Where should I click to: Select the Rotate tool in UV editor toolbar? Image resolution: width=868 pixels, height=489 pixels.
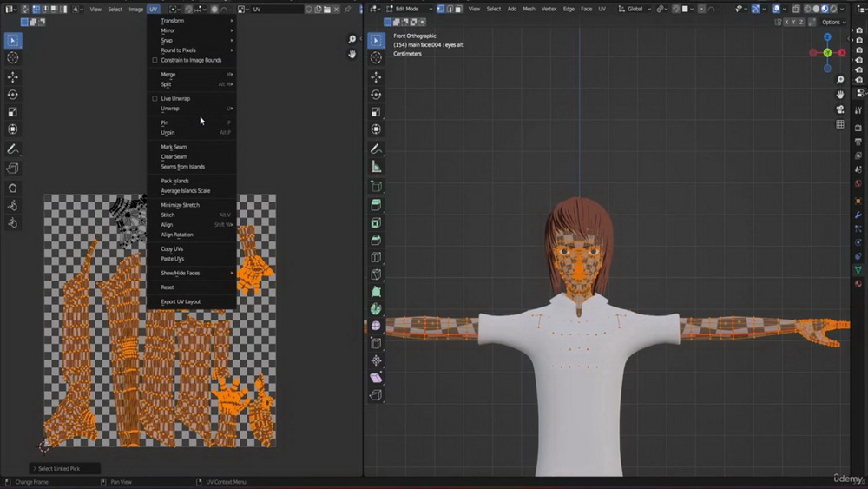coord(13,95)
